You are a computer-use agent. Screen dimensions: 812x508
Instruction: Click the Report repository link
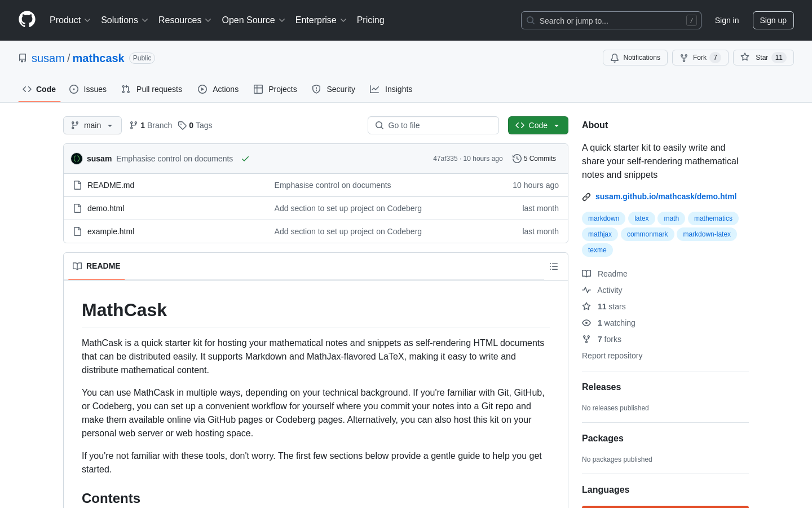pos(612,356)
